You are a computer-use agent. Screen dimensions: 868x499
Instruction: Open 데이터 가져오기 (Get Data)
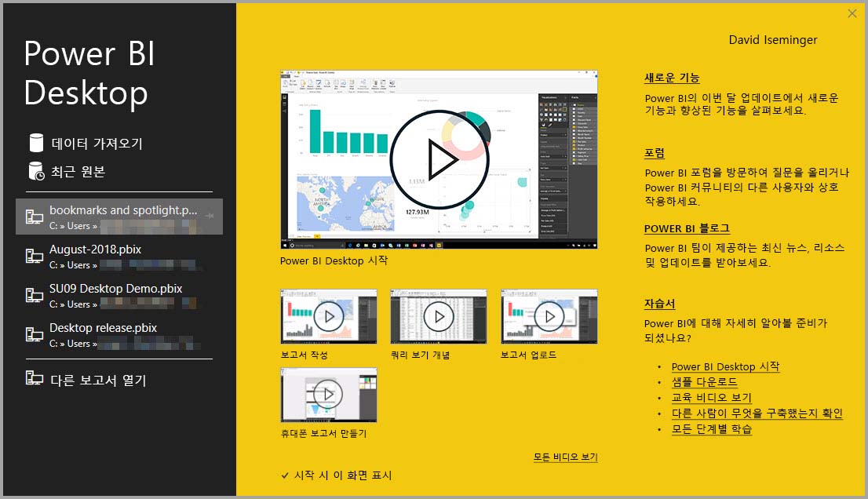(x=97, y=144)
